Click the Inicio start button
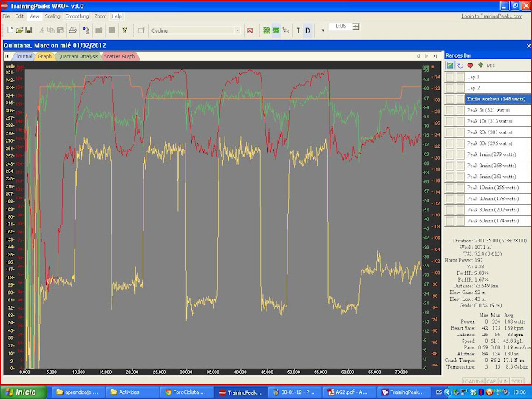Image resolution: width=532 pixels, height=399 pixels. pos(23,392)
